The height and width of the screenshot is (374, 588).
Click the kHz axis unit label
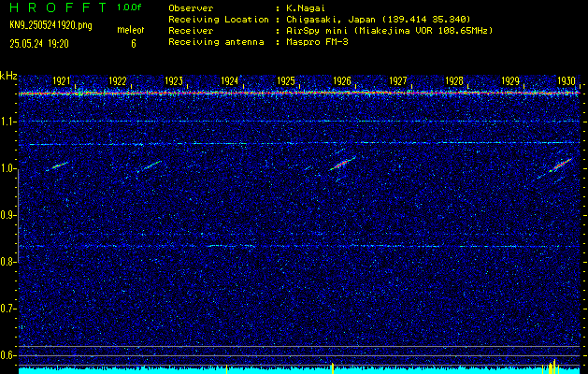point(8,76)
